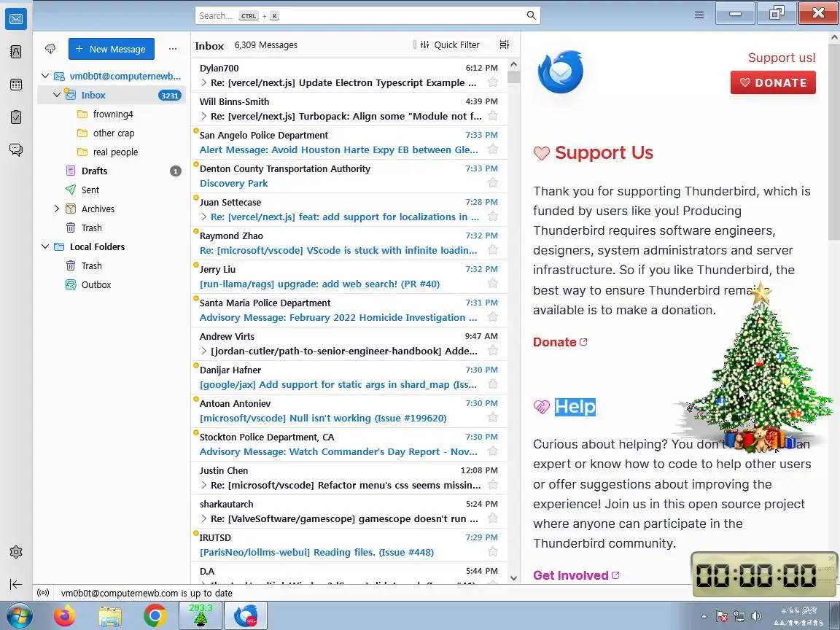Open the Mail space icon
Viewport: 840px width, 630px height.
coord(16,19)
